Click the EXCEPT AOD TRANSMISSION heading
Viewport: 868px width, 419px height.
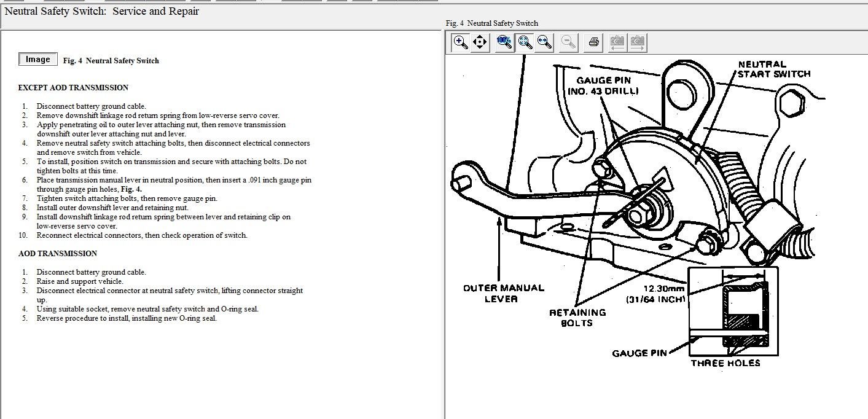[73, 88]
